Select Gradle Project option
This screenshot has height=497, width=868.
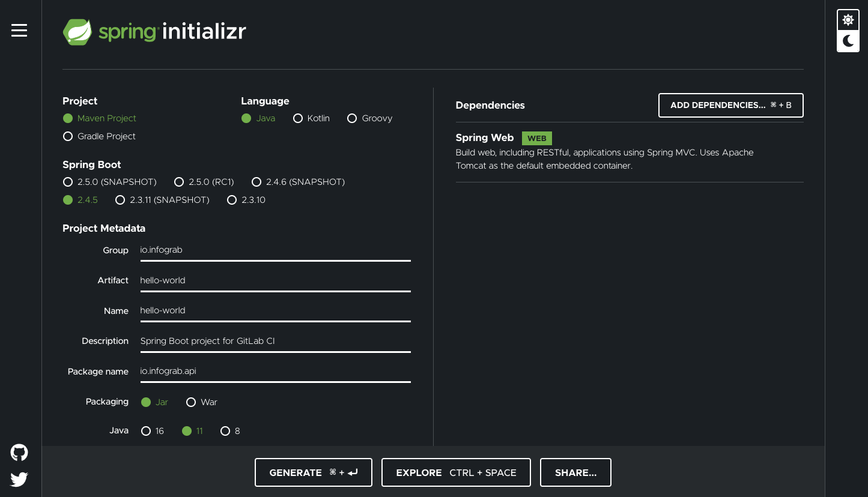(x=99, y=136)
